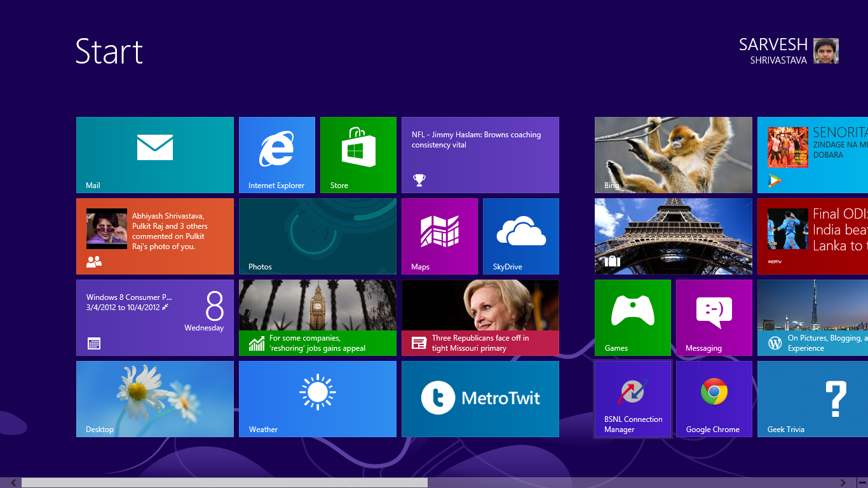Open the SkyDrive cloud tile
Image resolution: width=868 pixels, height=488 pixels.
[x=520, y=236]
